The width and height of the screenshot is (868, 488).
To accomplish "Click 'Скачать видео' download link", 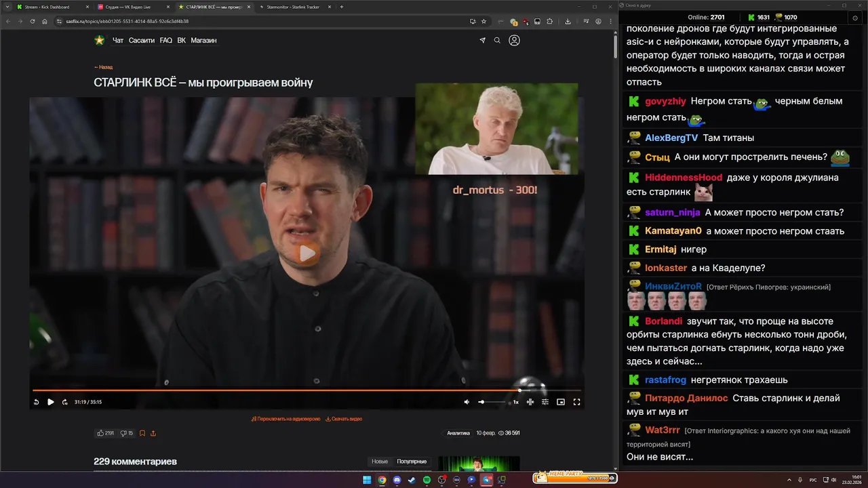I will click(344, 419).
